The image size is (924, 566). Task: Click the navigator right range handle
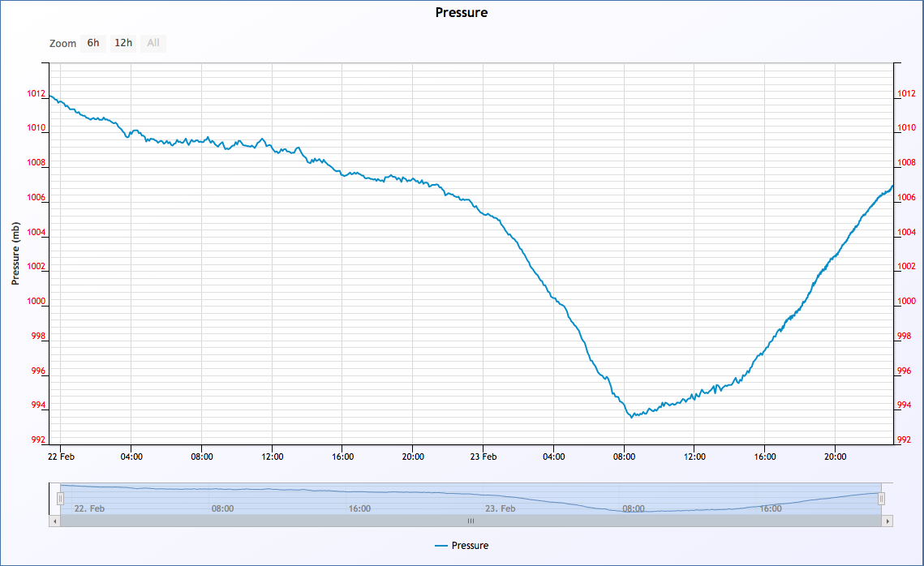click(881, 499)
